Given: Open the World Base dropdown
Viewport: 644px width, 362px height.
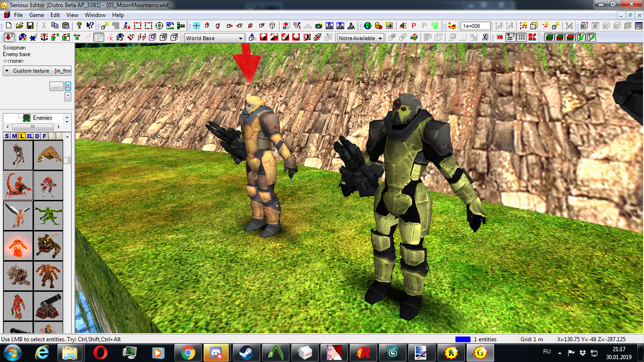Looking at the screenshot, I should pyautogui.click(x=214, y=38).
